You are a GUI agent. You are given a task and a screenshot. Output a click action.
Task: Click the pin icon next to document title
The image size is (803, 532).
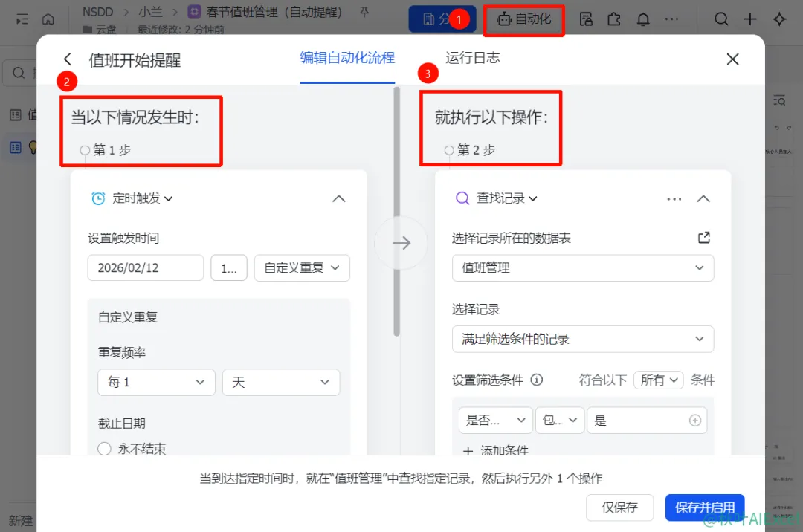(x=364, y=11)
